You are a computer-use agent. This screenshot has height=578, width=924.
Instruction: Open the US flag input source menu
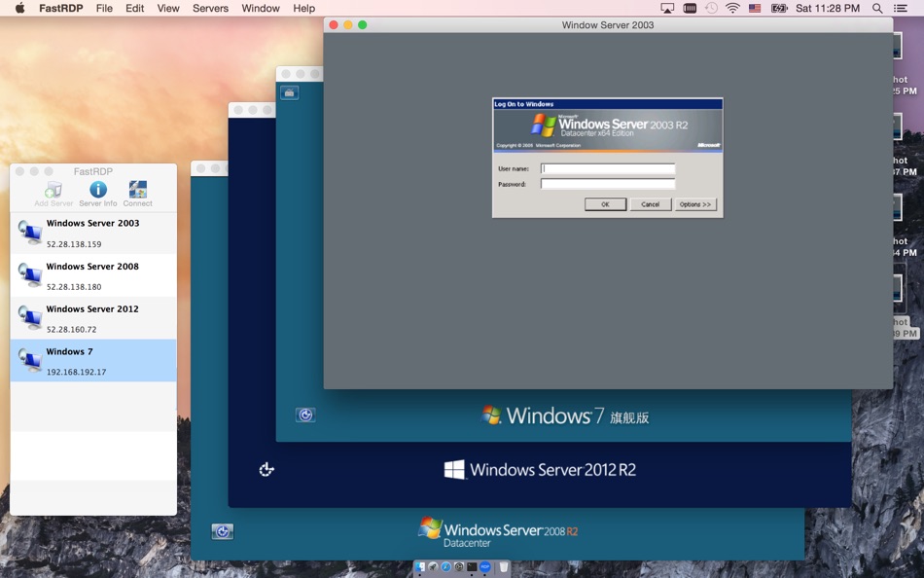pyautogui.click(x=755, y=8)
